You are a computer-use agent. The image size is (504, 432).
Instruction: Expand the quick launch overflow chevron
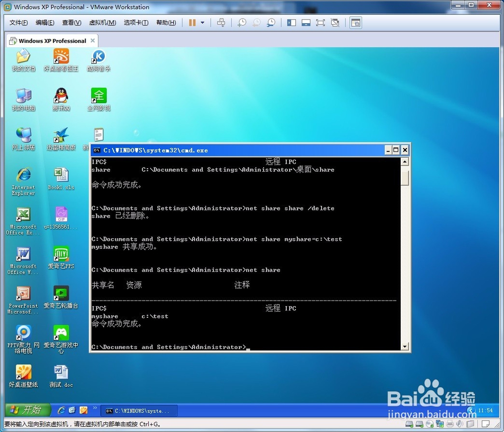coord(95,408)
